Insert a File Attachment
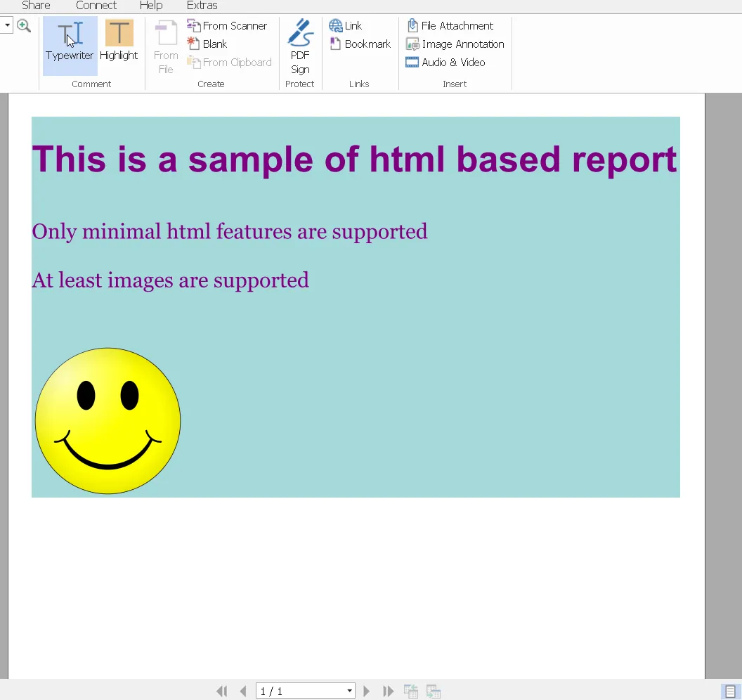Viewport: 742px width, 700px height. pos(450,25)
